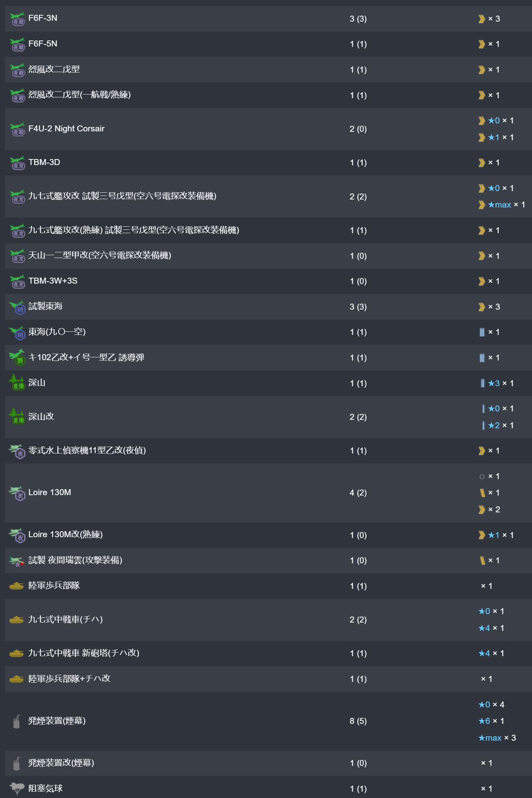The height and width of the screenshot is (798, 532).
Task: Click the ★6 entry under 発煙装置(煙幕)
Action: pyautogui.click(x=484, y=721)
